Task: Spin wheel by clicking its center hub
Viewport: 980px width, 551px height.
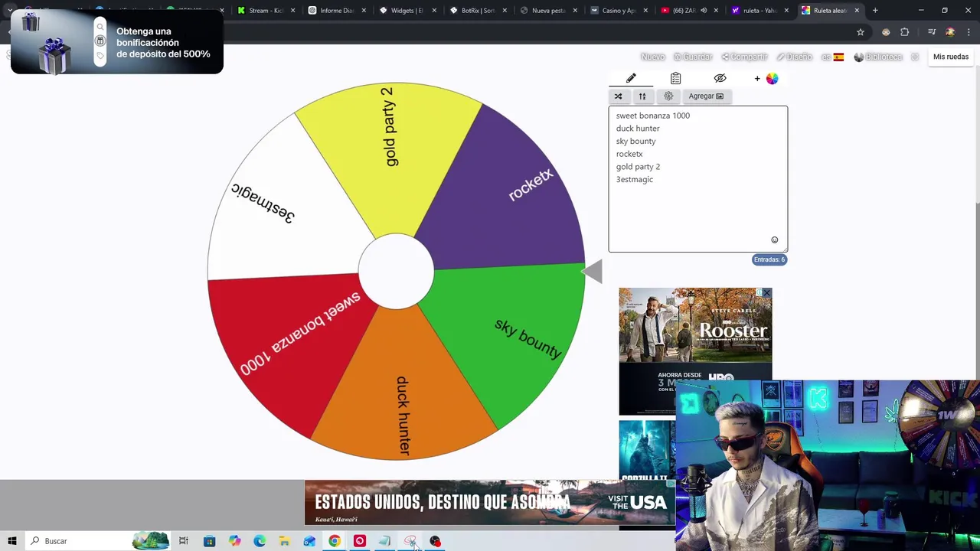Action: coord(396,272)
